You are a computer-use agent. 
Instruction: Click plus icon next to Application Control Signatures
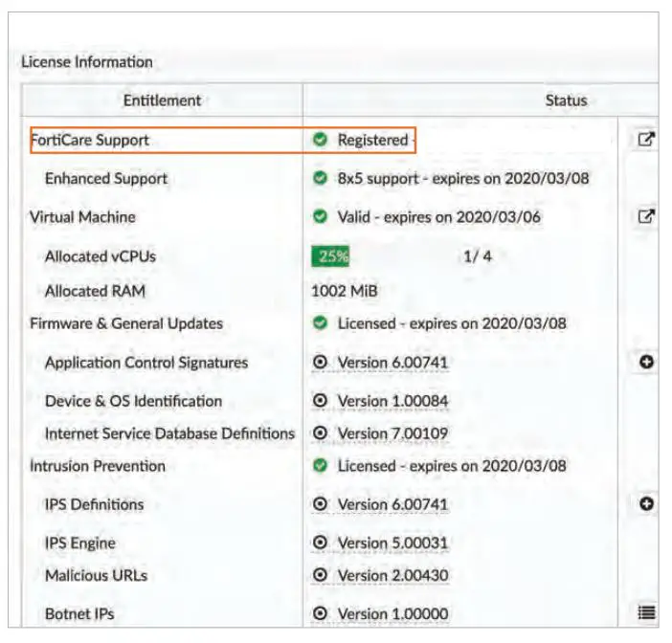pos(646,363)
